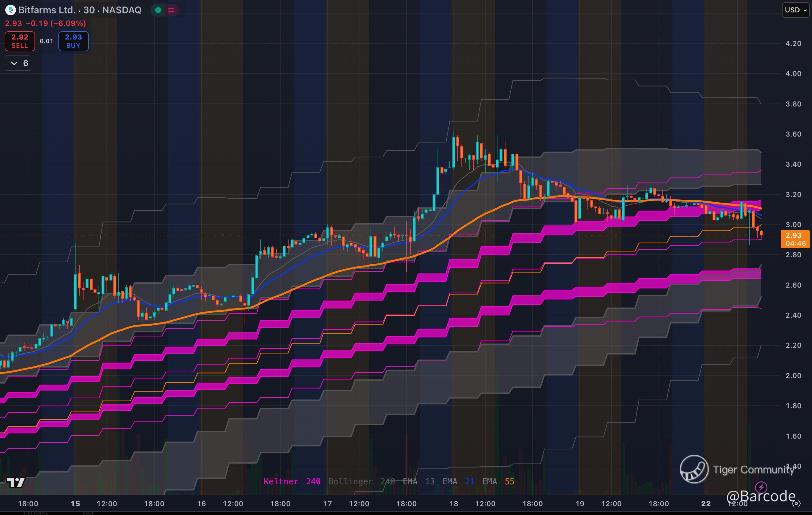Screen dimensions: 812x515
Task: Click the Keltner 240 indicator label
Action: (292, 481)
